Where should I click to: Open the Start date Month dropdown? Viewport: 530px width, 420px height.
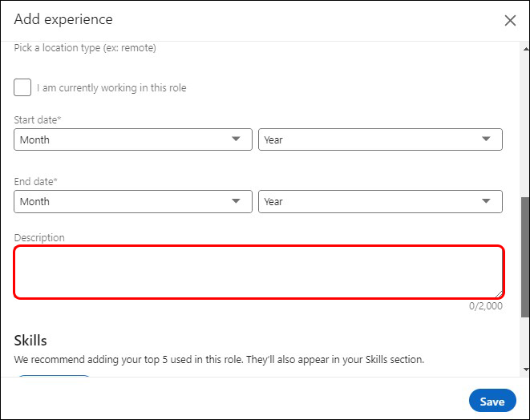(133, 139)
